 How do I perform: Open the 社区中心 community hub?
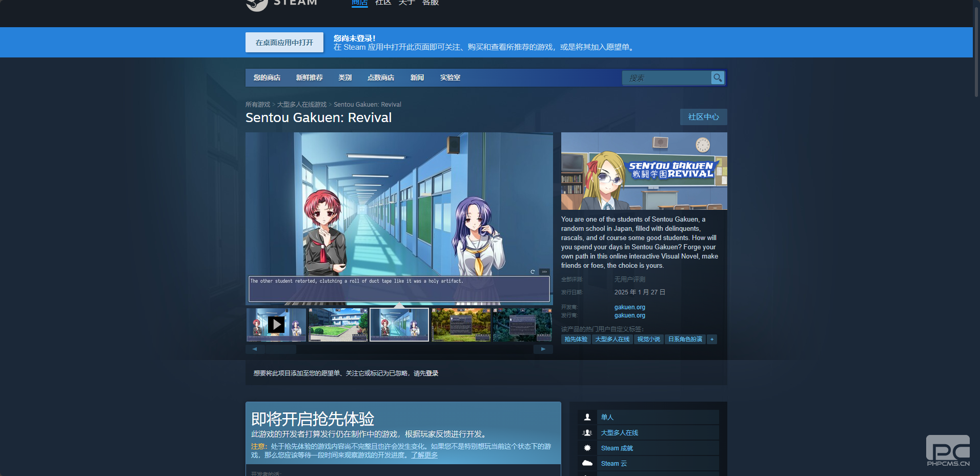[703, 117]
